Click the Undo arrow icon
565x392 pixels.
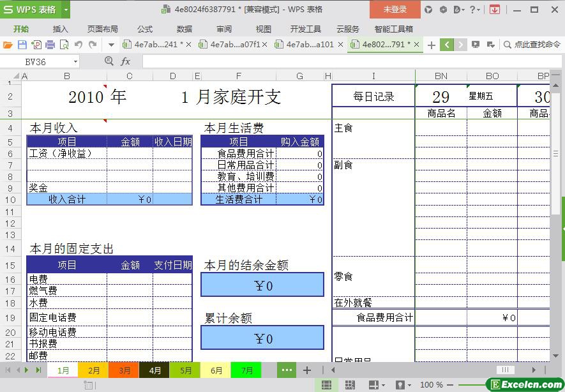tap(79, 45)
